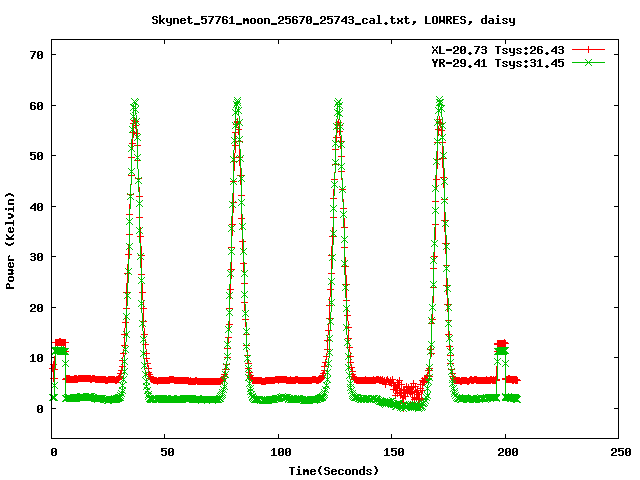Click the Power (Kelvin) y-axis label
The height and width of the screenshot is (480, 640).
pyautogui.click(x=10, y=241)
